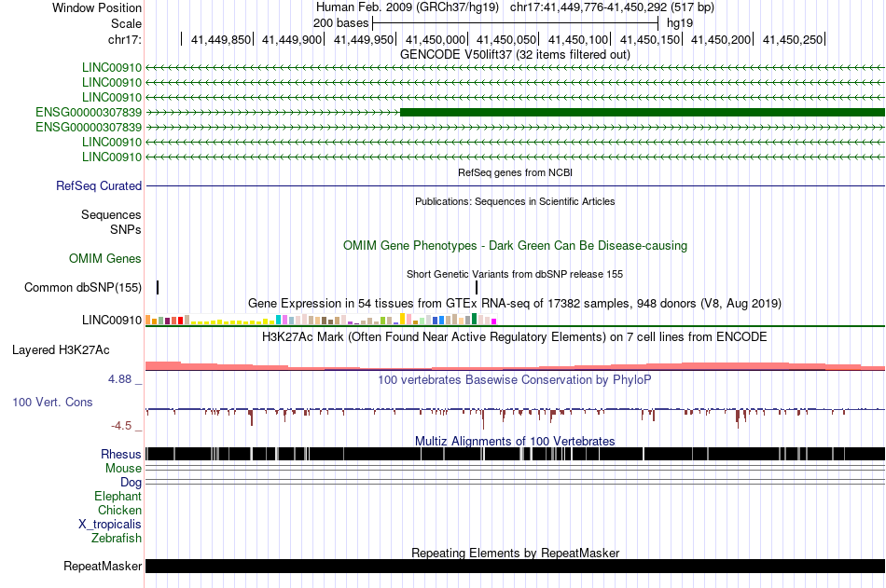Click the GTEx 'Gene Expression in 54 tissues' title
The width and height of the screenshot is (886, 588).
[x=515, y=304]
